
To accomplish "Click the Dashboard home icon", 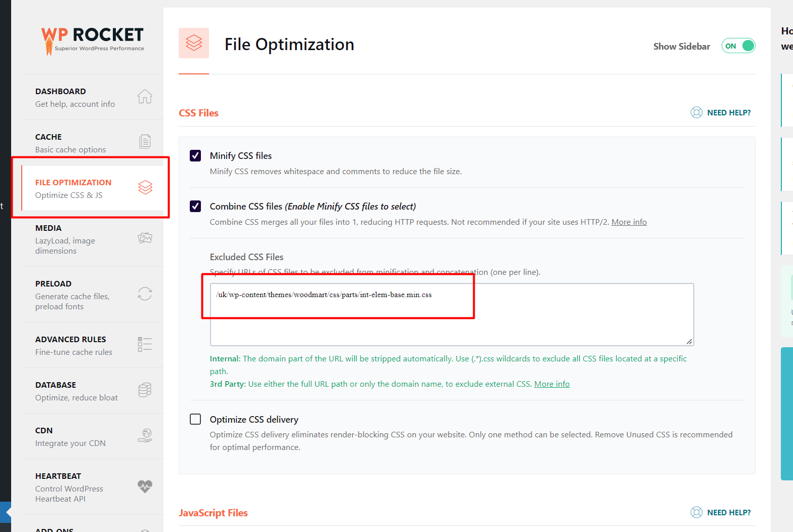I will 145,96.
